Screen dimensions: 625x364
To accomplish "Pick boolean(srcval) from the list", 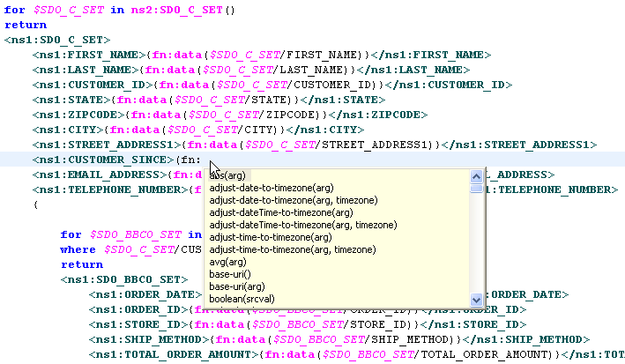I will (x=242, y=299).
